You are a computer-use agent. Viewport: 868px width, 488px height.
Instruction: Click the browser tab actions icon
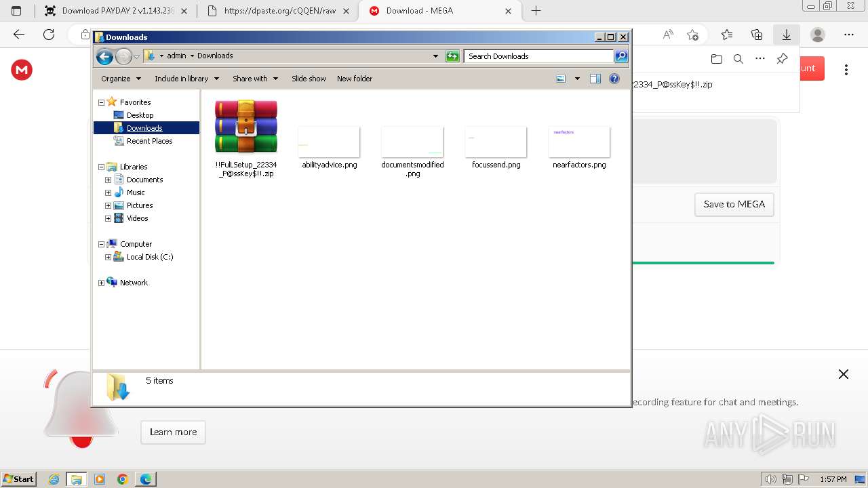(x=16, y=11)
